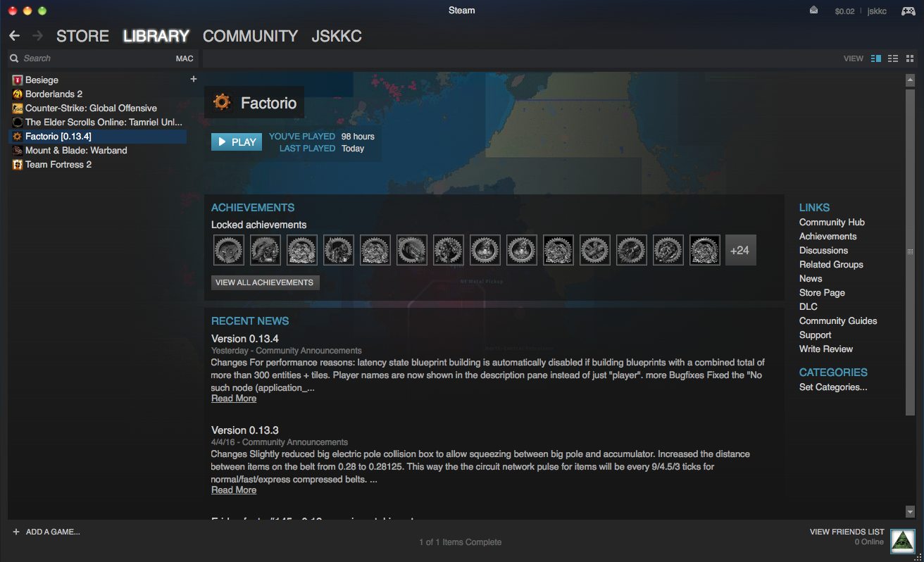Click the scrollbar down arrow

pos(910,512)
